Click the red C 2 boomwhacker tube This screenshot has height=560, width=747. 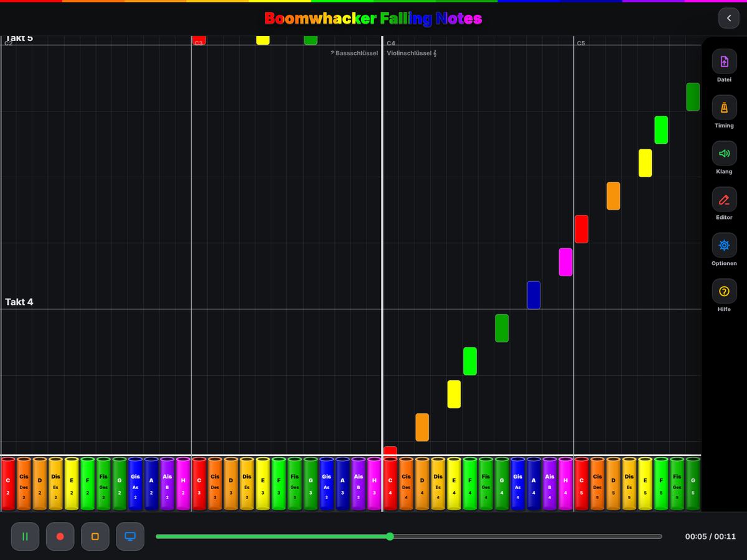click(8, 484)
